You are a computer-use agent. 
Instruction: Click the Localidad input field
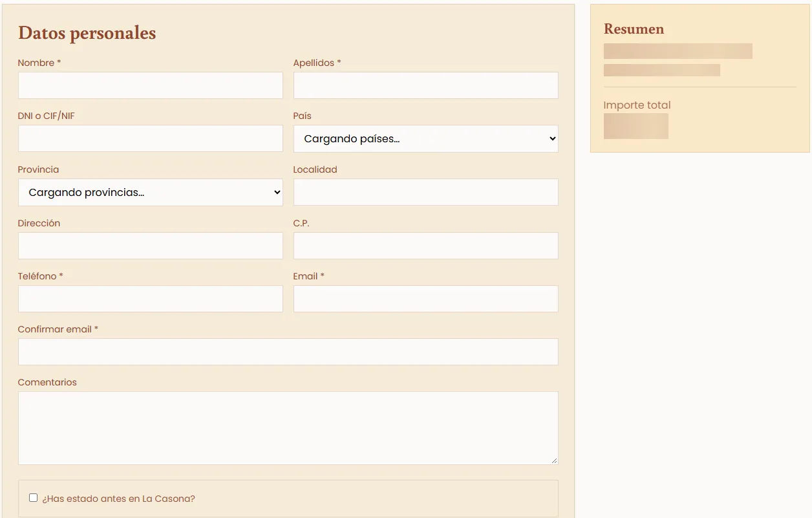426,192
